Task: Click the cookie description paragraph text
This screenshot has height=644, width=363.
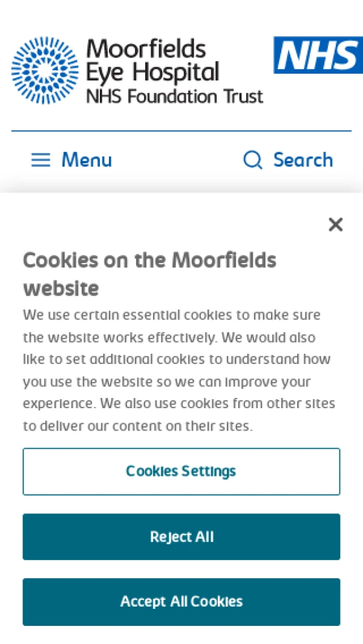Action: (179, 370)
